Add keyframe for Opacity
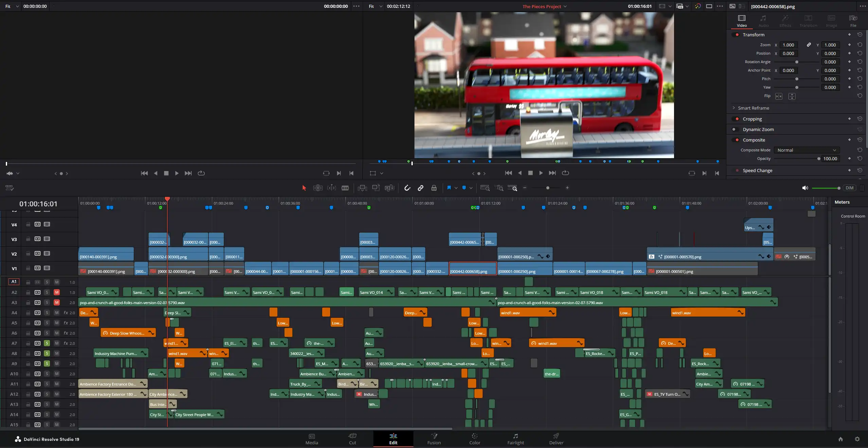The width and height of the screenshot is (868, 448). coord(849,158)
